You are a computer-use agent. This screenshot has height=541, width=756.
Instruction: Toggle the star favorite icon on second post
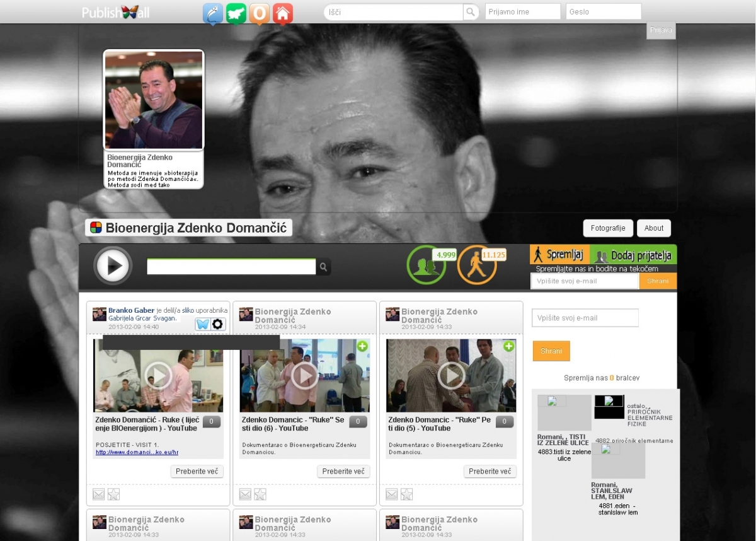pyautogui.click(x=260, y=494)
